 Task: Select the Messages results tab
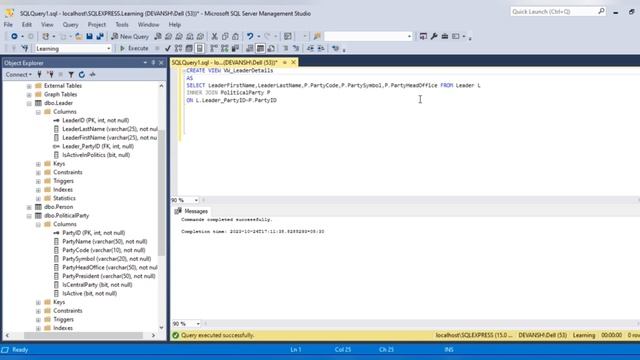coord(191,211)
